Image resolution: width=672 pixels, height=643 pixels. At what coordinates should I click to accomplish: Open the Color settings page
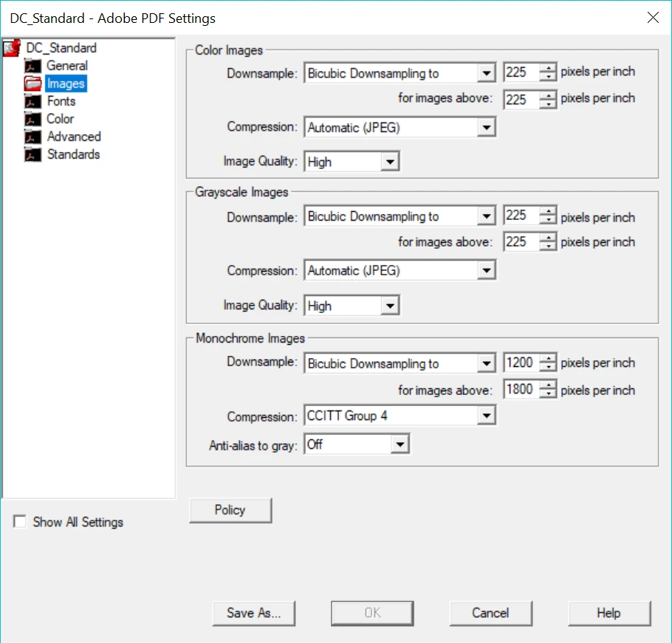61,119
